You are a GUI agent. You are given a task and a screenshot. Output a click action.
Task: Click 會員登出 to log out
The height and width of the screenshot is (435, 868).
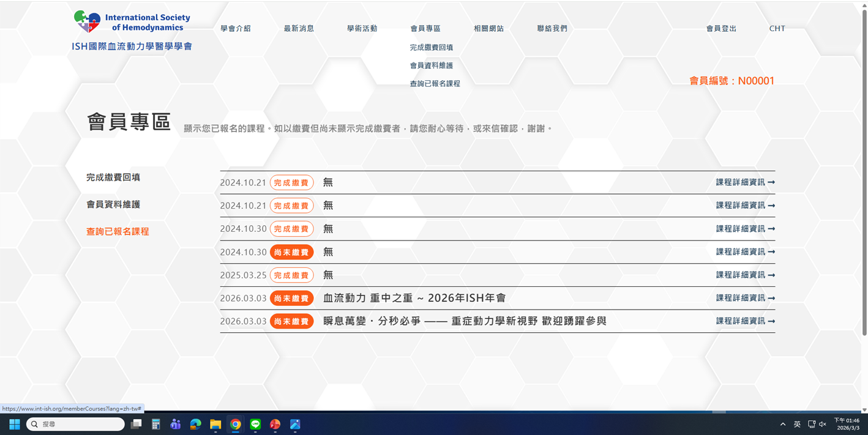(x=721, y=29)
